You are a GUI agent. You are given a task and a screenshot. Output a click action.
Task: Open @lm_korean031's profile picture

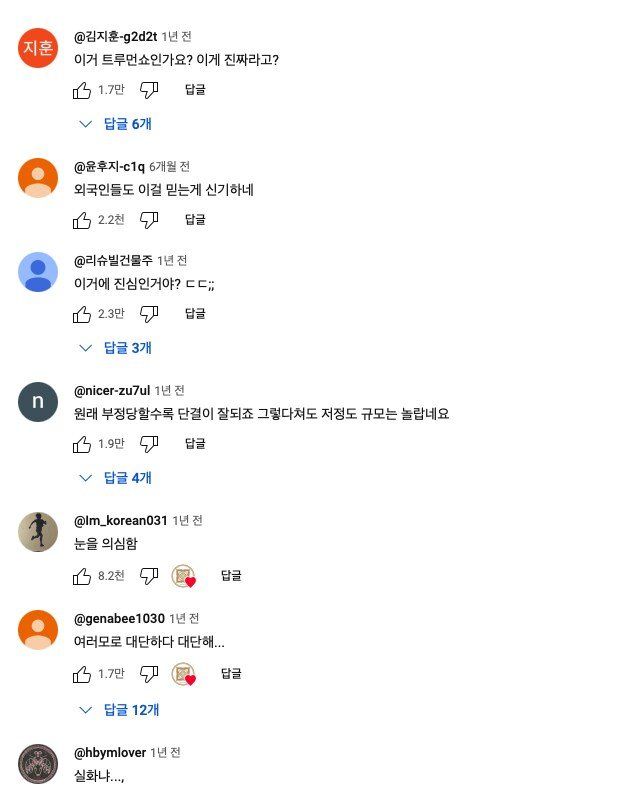coord(38,531)
